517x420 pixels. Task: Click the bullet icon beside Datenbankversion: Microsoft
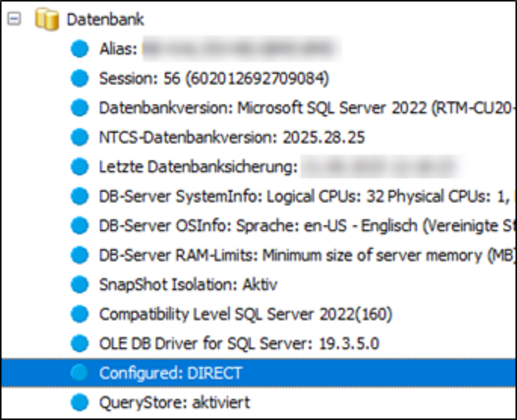pos(79,108)
